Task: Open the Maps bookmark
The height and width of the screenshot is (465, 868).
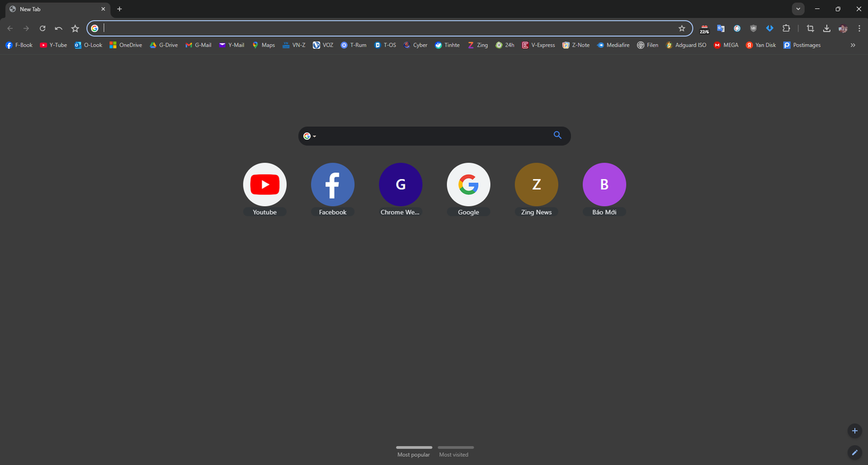Action: tap(264, 45)
